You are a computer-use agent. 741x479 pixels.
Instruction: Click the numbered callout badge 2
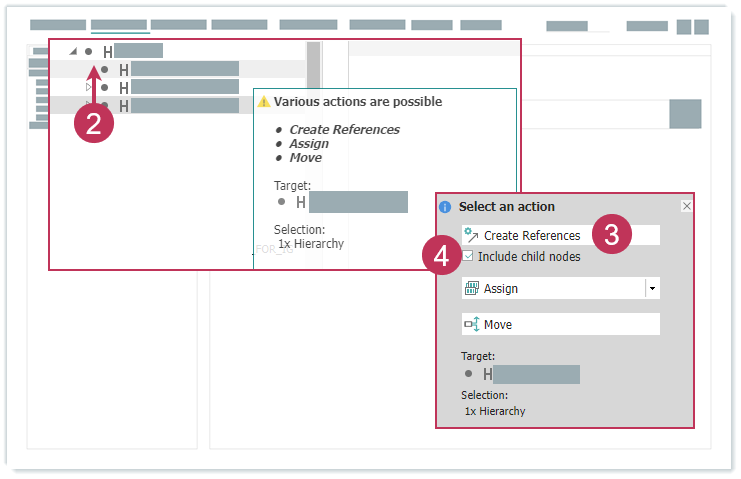point(94,122)
